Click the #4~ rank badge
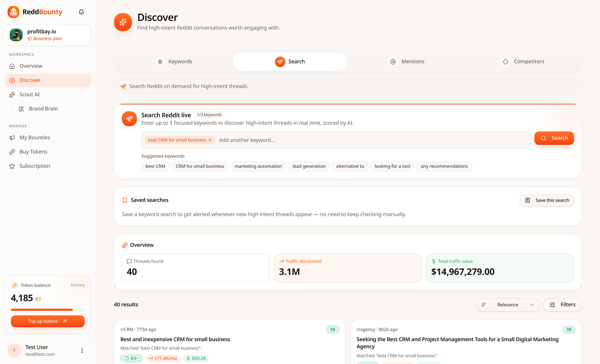 [131, 358]
